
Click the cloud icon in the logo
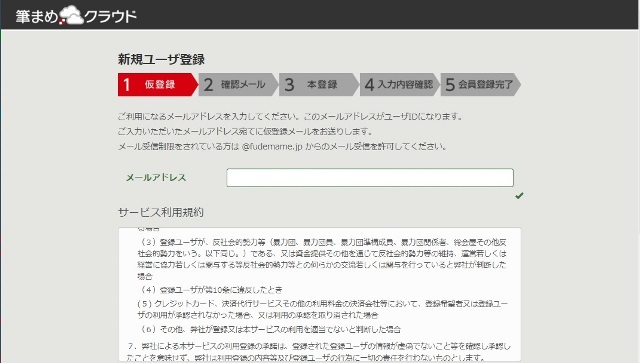click(72, 16)
